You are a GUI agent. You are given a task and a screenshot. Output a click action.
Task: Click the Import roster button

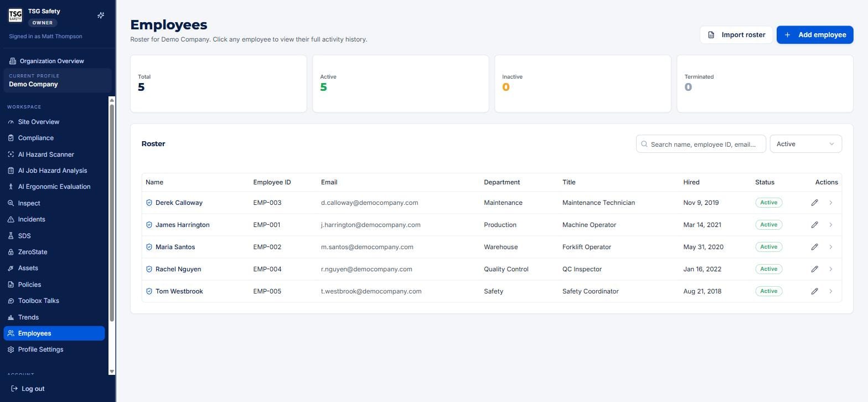point(736,34)
